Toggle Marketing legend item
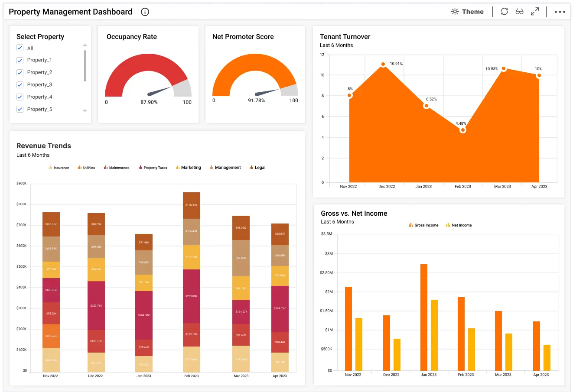 coord(188,168)
